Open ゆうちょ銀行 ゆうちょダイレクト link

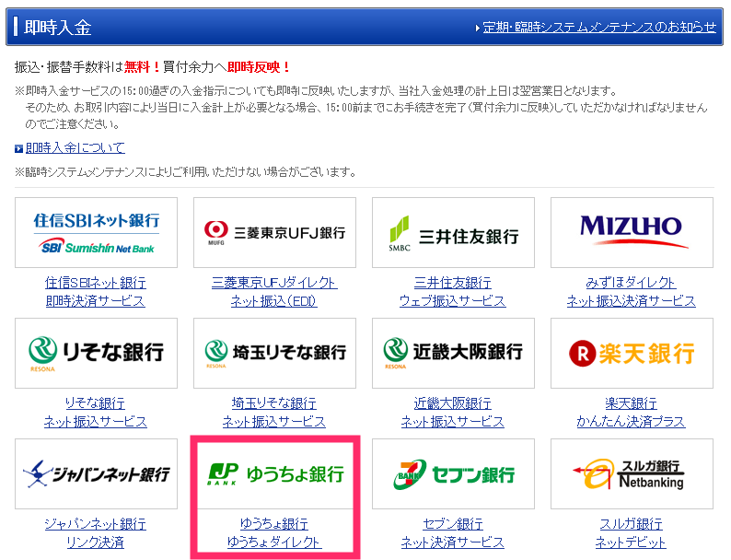(x=274, y=533)
